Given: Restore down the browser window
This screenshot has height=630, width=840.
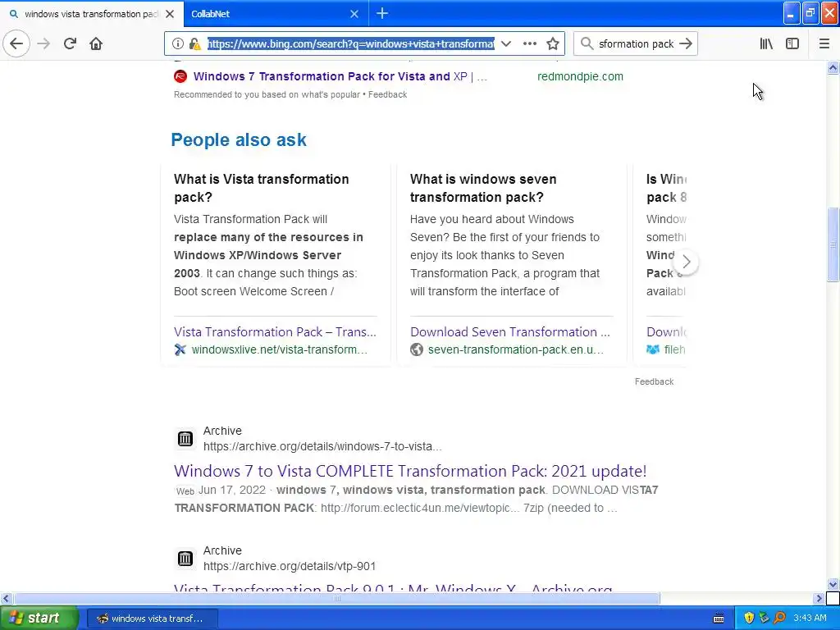Looking at the screenshot, I should pos(810,13).
